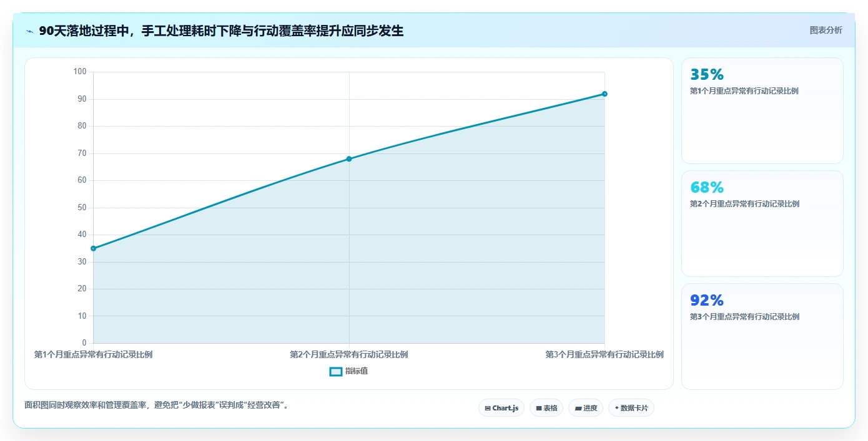Toggle the 指标值 legend item
Image resolution: width=868 pixels, height=441 pixels.
click(x=348, y=371)
